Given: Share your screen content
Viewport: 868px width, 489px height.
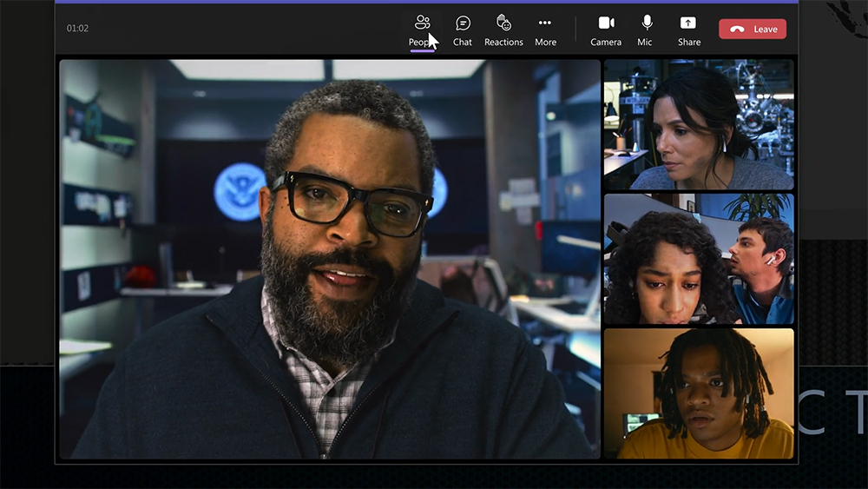Looking at the screenshot, I should [688, 30].
